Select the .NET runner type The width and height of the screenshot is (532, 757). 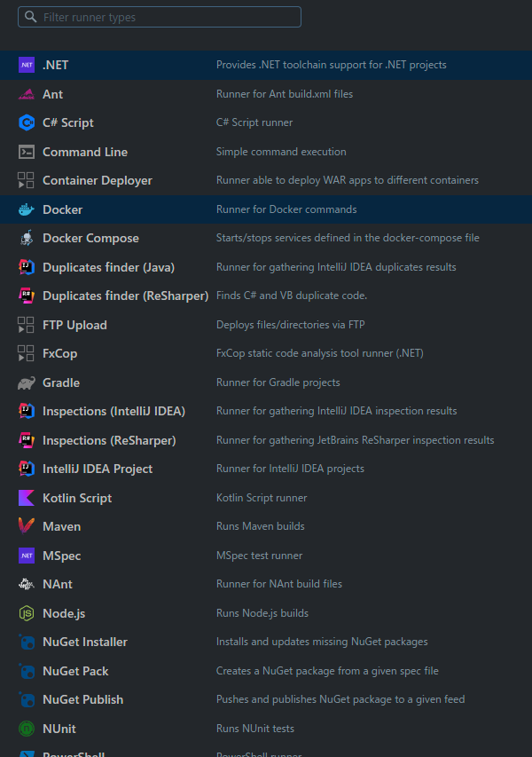(x=55, y=65)
